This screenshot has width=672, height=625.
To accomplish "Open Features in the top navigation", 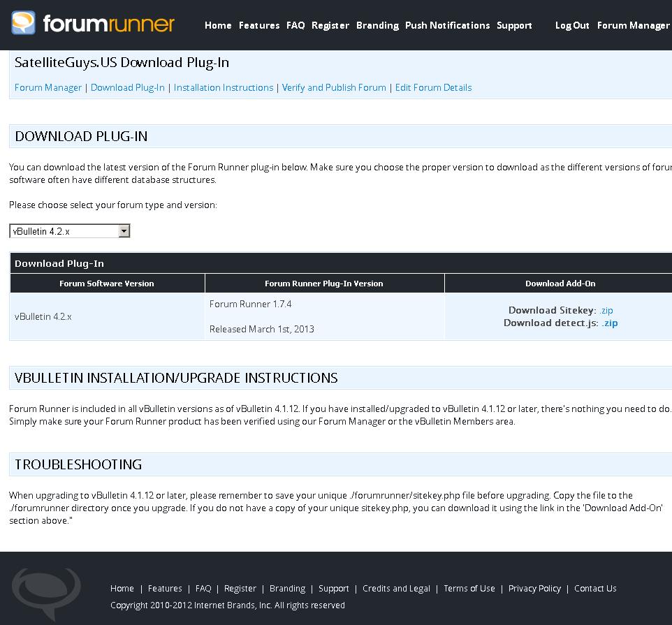I will (x=259, y=25).
